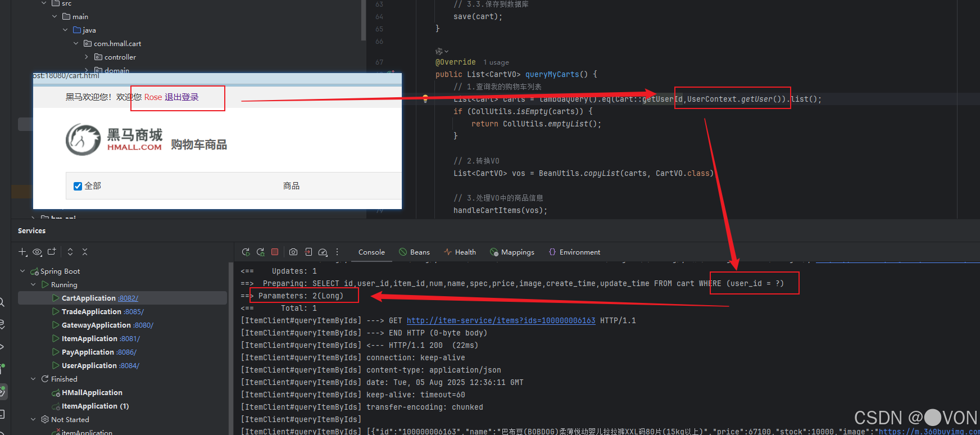This screenshot has width=980, height=435.
Task: Click the open in new tab icon in Services
Action: coord(52,252)
